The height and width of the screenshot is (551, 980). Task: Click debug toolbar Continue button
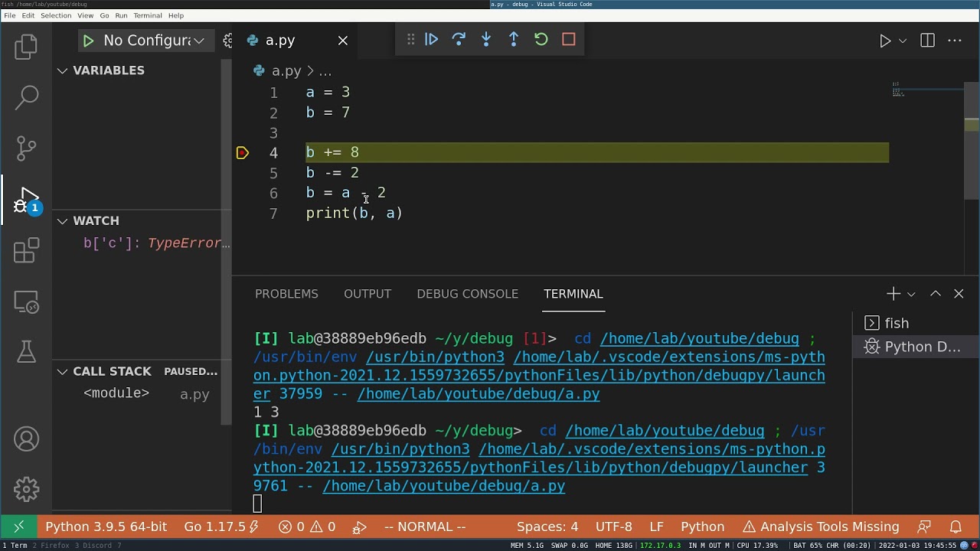point(431,39)
